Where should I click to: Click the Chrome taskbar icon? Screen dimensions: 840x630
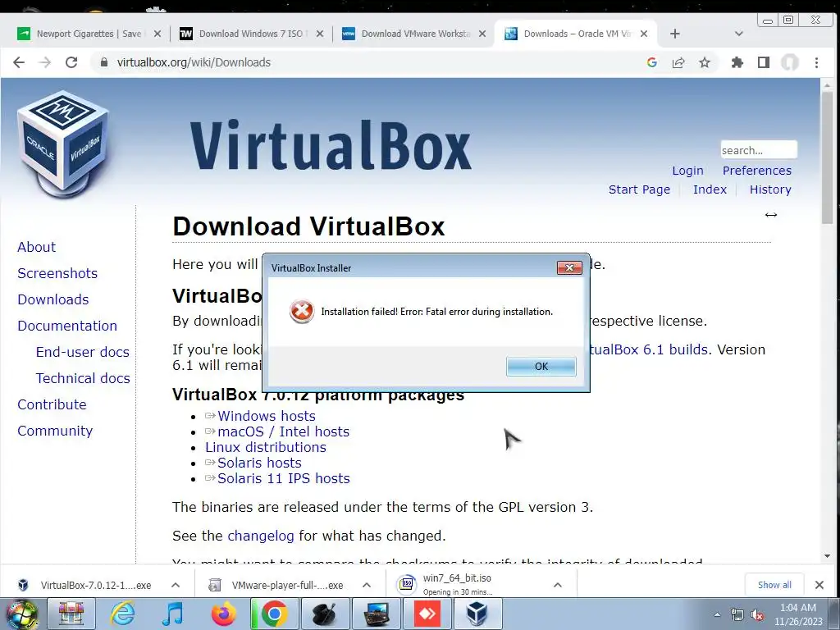(x=274, y=614)
